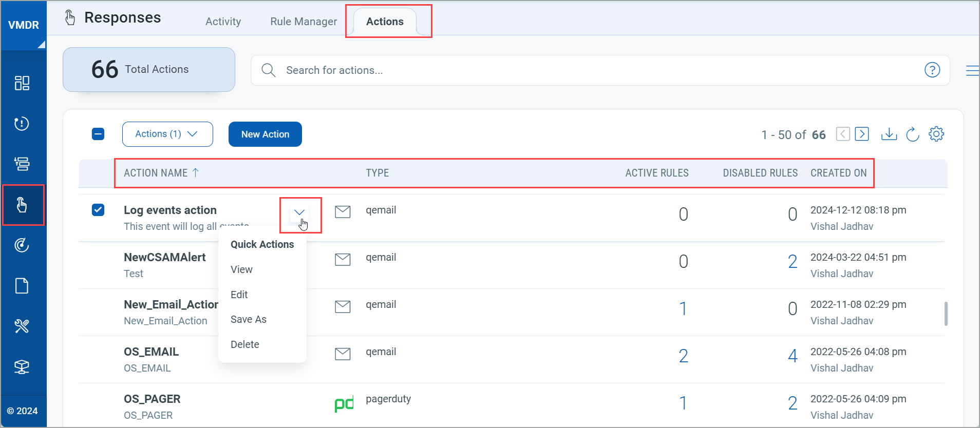Screen dimensions: 980x428
Task: Switch to the Rule Manager tab
Action: (x=304, y=22)
